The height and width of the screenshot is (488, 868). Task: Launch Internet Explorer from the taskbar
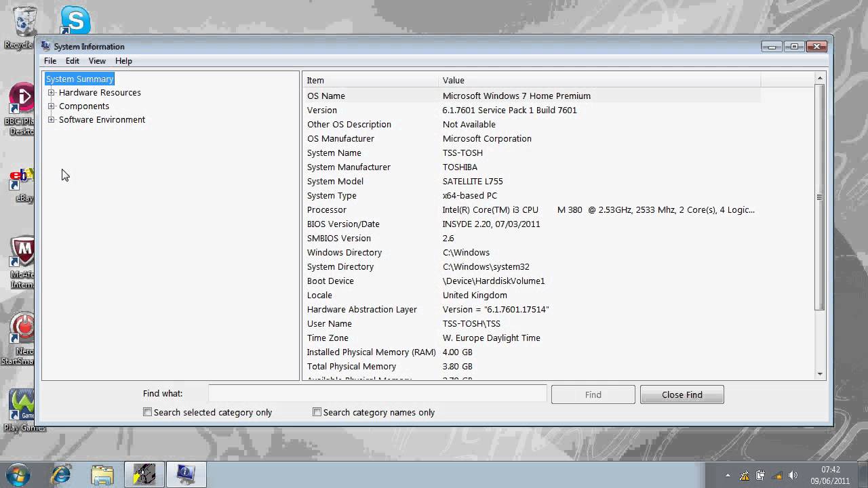tap(61, 474)
